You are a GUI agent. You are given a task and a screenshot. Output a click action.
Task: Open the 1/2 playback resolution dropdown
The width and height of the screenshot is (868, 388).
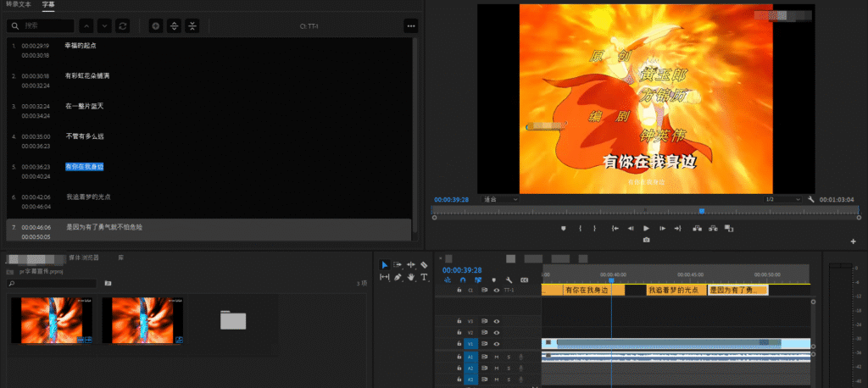click(x=782, y=200)
